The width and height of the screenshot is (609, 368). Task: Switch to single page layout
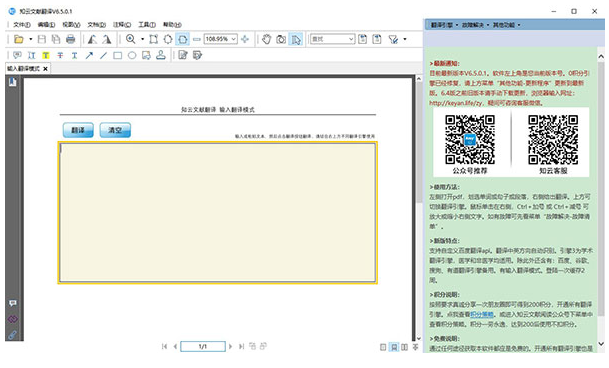[x=383, y=347]
